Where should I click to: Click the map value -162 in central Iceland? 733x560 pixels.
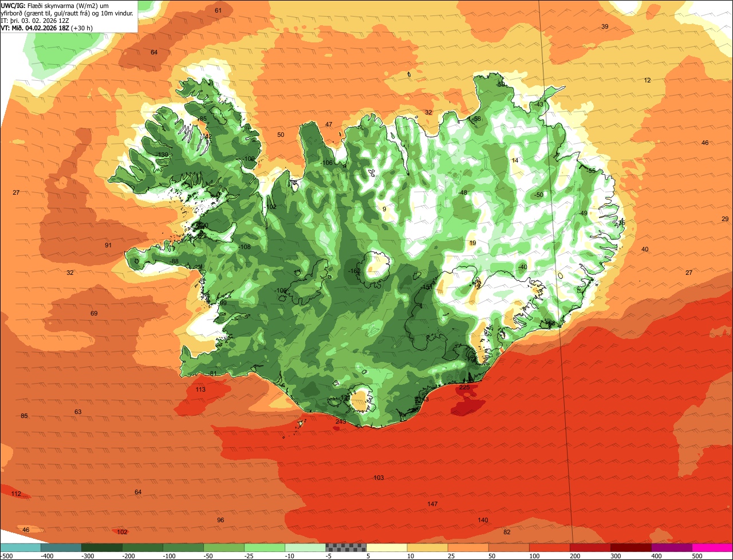pos(354,271)
